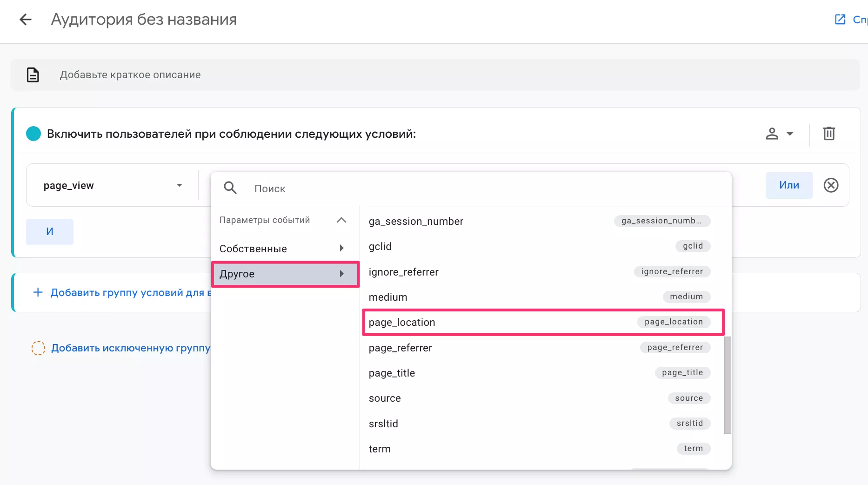Click the dashed circle exclude group icon
Screen dimensions: 868x485
tap(38, 348)
